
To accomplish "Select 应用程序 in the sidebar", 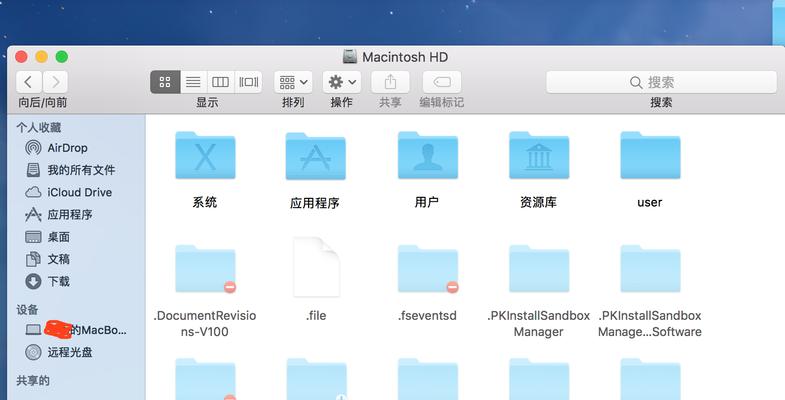I will click(69, 214).
